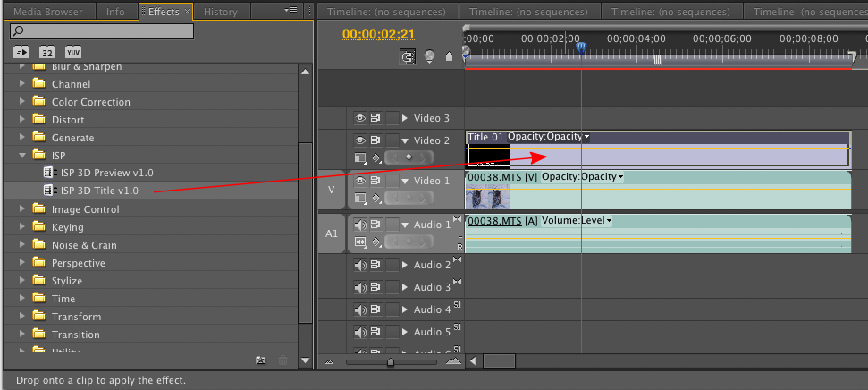Image resolution: width=868 pixels, height=390 pixels.
Task: Mute Audio 4 track speaker toggle
Action: pos(360,309)
